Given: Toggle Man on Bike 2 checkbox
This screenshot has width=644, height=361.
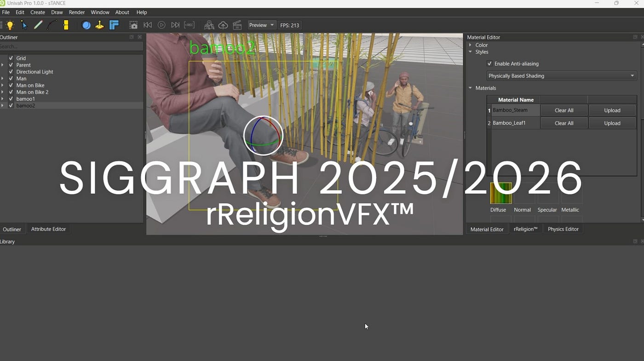Looking at the screenshot, I should [x=11, y=92].
